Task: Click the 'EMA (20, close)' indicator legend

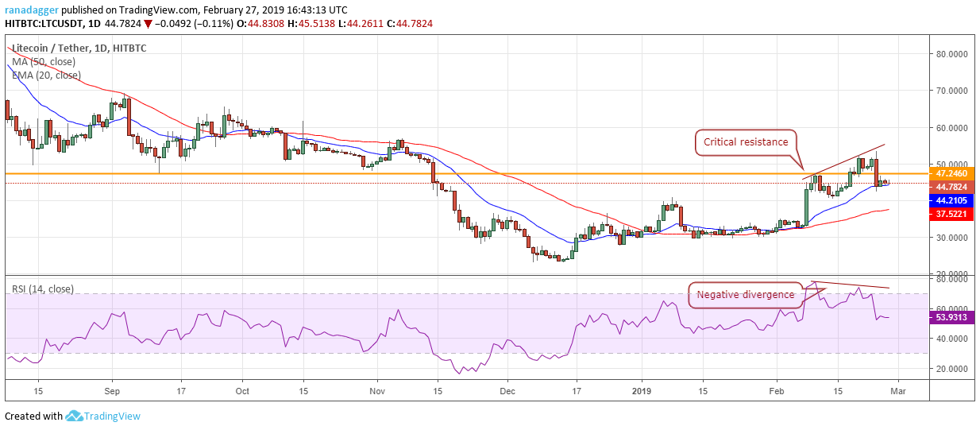Action: click(46, 76)
